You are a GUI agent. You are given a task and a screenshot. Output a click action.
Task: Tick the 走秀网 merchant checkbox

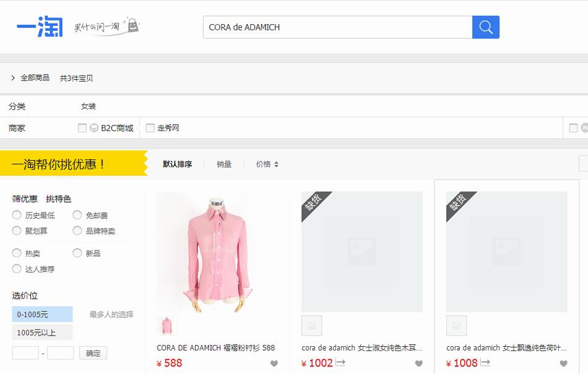coord(150,128)
